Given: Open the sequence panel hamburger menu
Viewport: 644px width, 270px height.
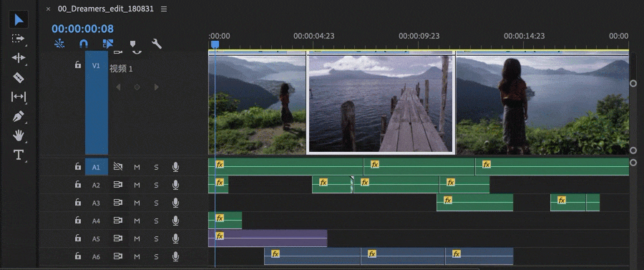Looking at the screenshot, I should pyautogui.click(x=165, y=9).
